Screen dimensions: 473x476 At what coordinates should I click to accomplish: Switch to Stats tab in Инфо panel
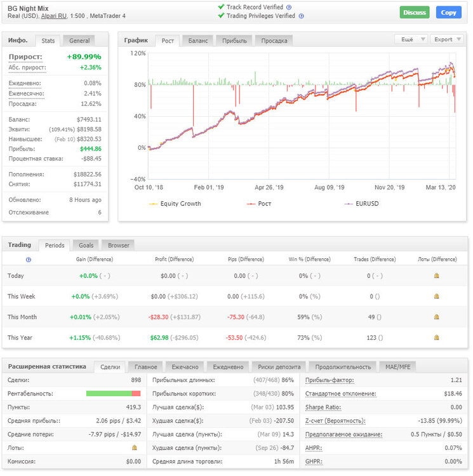pos(48,41)
